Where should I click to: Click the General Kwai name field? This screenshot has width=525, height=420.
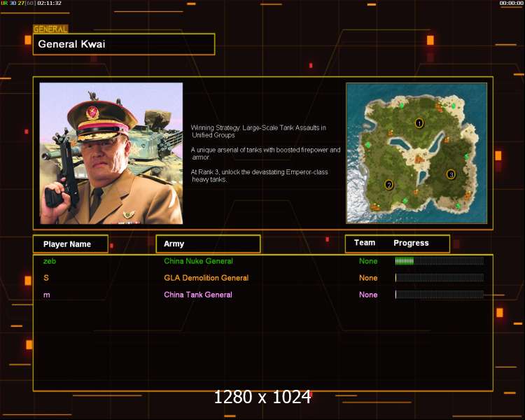(124, 44)
